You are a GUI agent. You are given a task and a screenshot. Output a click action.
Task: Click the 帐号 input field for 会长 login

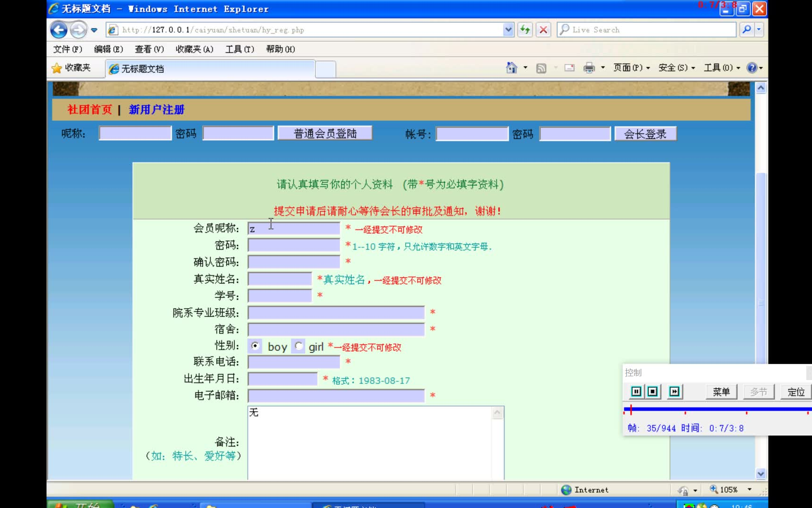tap(472, 134)
